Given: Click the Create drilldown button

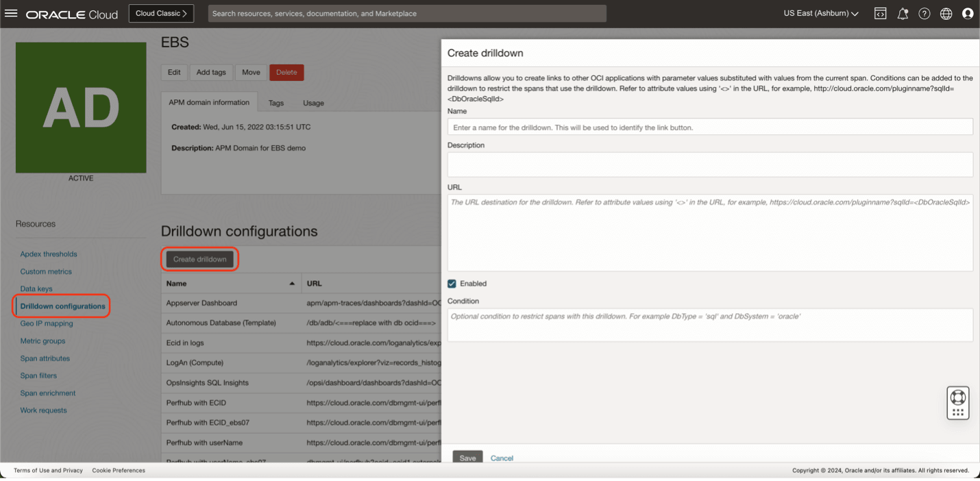Looking at the screenshot, I should pyautogui.click(x=199, y=259).
